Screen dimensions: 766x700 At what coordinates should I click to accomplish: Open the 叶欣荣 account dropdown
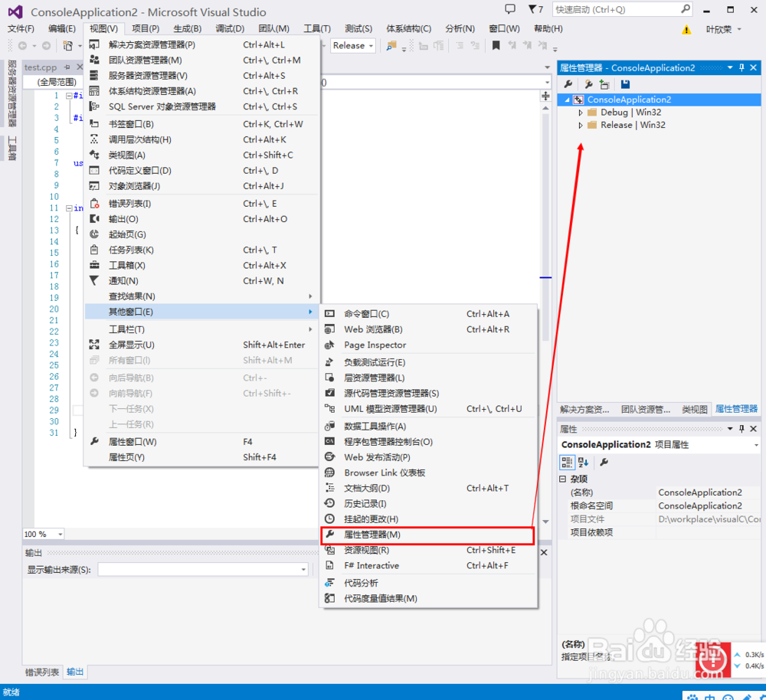[724, 29]
